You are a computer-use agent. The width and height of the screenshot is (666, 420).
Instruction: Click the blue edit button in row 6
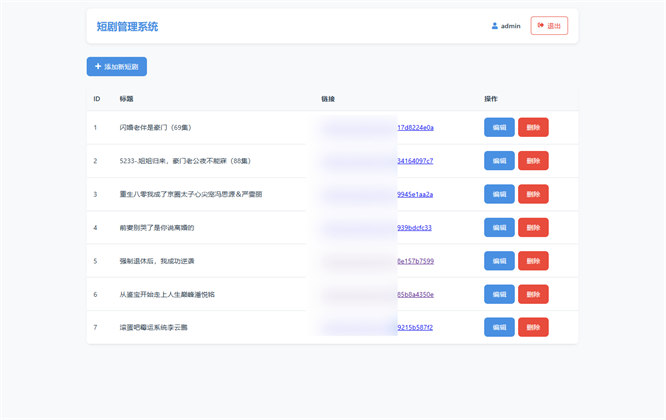pos(499,294)
